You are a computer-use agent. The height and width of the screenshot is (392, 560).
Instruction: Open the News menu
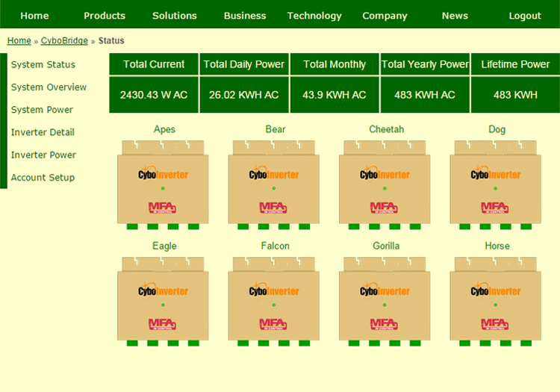coord(455,16)
